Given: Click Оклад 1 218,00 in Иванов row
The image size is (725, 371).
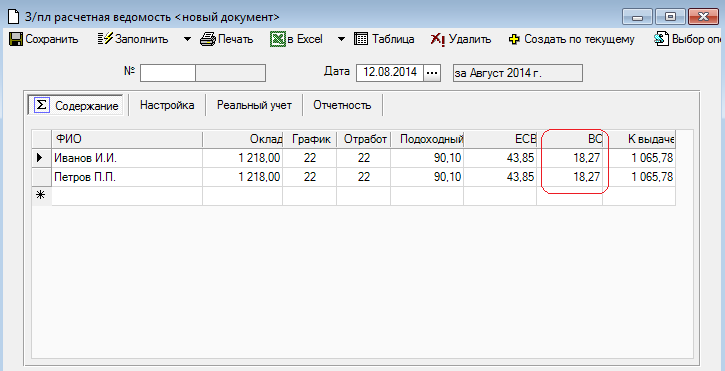Looking at the screenshot, I should [242, 158].
